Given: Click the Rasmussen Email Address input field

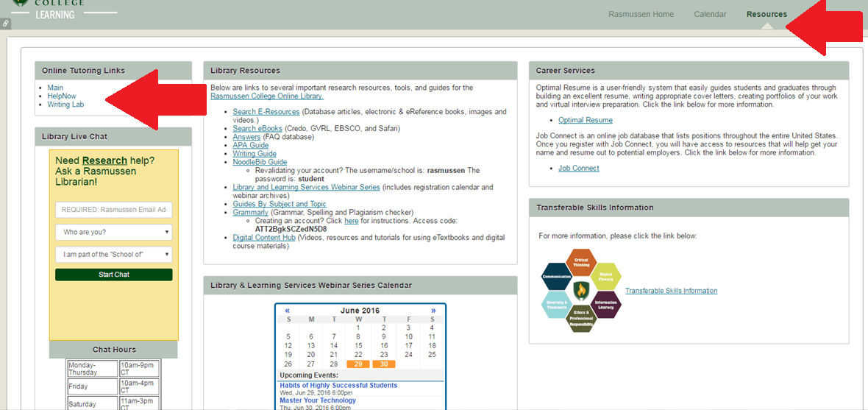Looking at the screenshot, I should tap(113, 210).
